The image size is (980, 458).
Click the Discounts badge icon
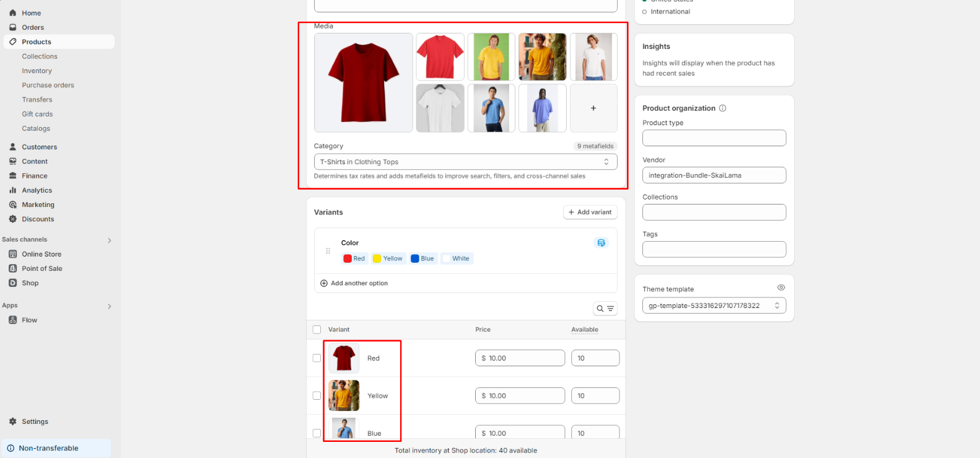click(x=13, y=219)
